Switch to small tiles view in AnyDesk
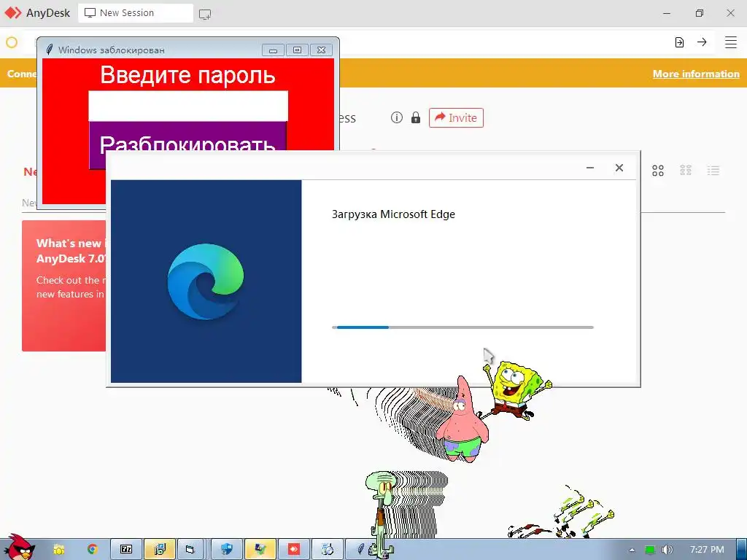 686,171
